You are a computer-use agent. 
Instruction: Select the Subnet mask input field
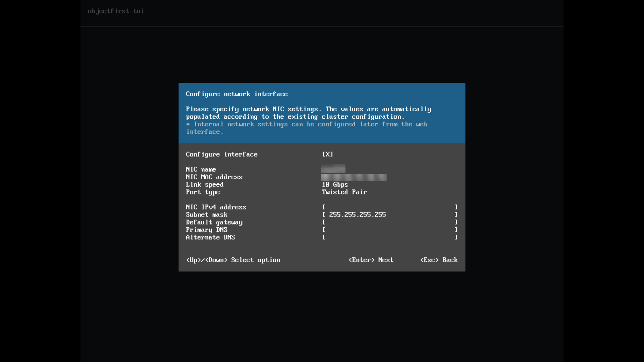tap(390, 215)
